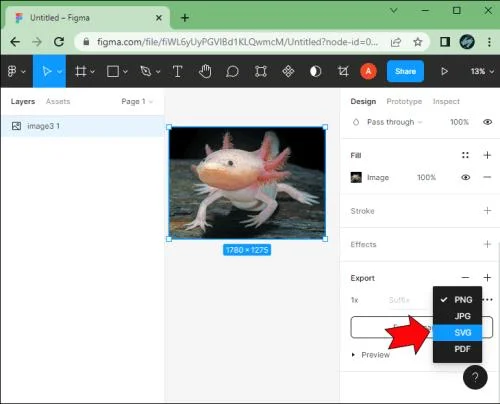
Task: Click the Present play icon
Action: [x=444, y=71]
